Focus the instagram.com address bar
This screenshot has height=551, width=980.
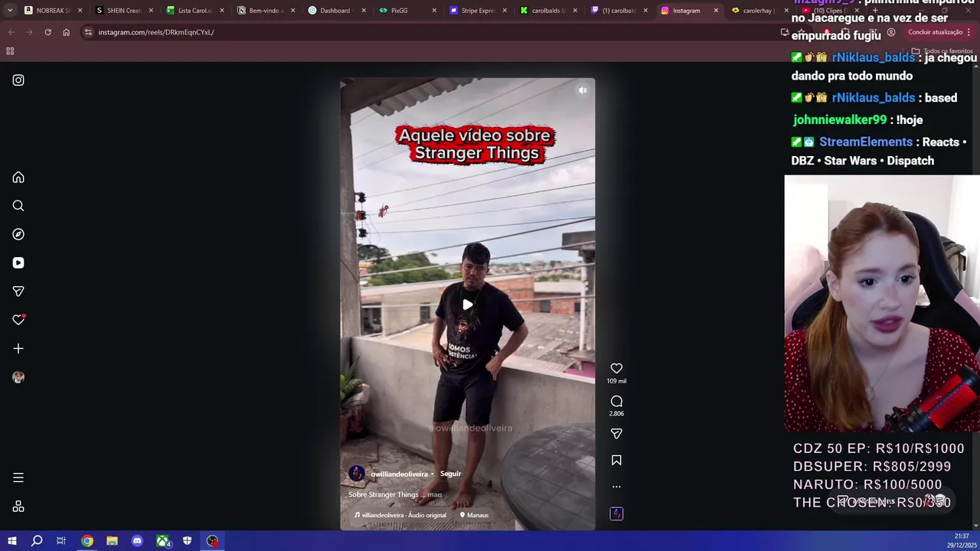429,32
